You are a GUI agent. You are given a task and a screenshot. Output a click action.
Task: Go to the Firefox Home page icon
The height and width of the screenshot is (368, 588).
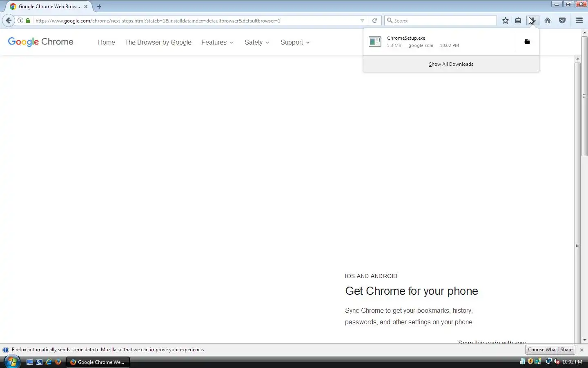(548, 20)
